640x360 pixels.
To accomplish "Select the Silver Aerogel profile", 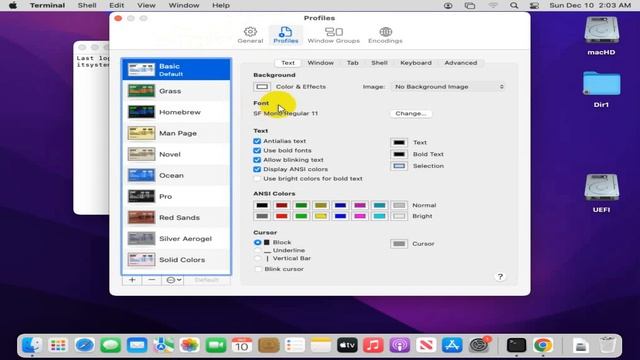I will [176, 239].
